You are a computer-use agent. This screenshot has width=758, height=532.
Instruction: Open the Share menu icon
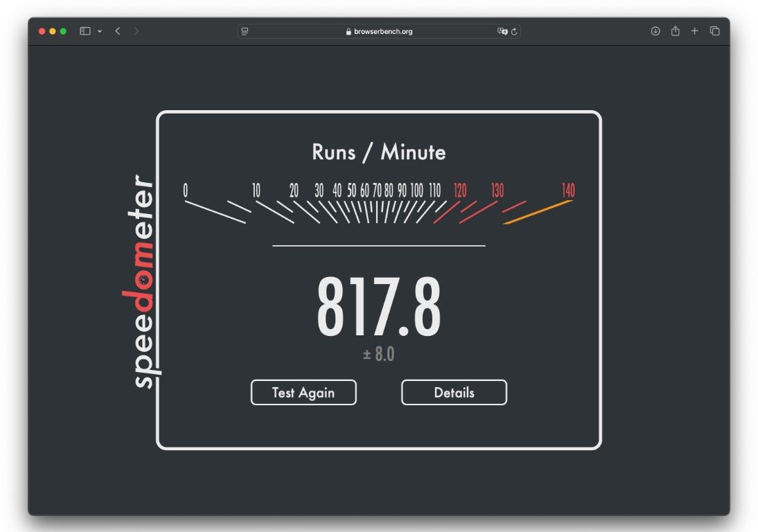point(676,31)
